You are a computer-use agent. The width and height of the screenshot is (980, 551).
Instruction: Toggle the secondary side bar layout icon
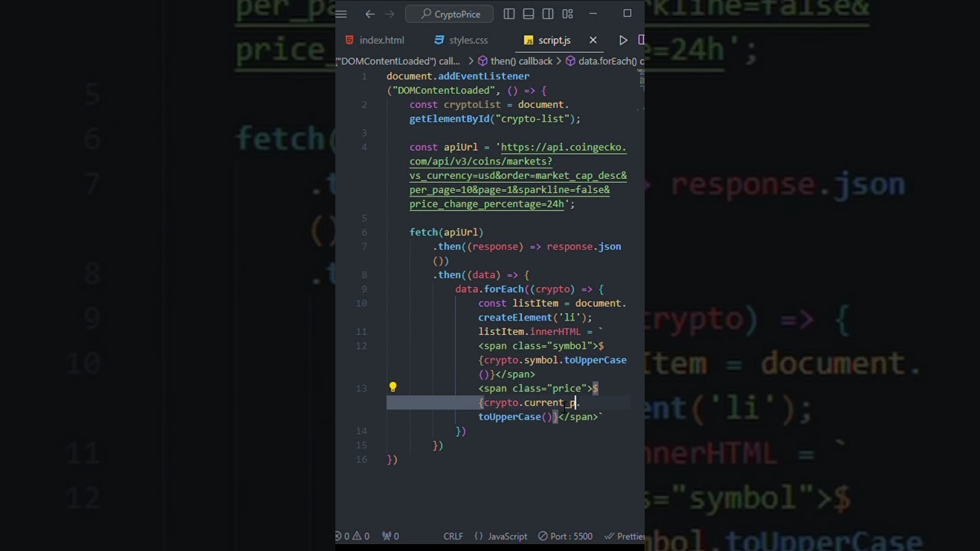tap(547, 14)
